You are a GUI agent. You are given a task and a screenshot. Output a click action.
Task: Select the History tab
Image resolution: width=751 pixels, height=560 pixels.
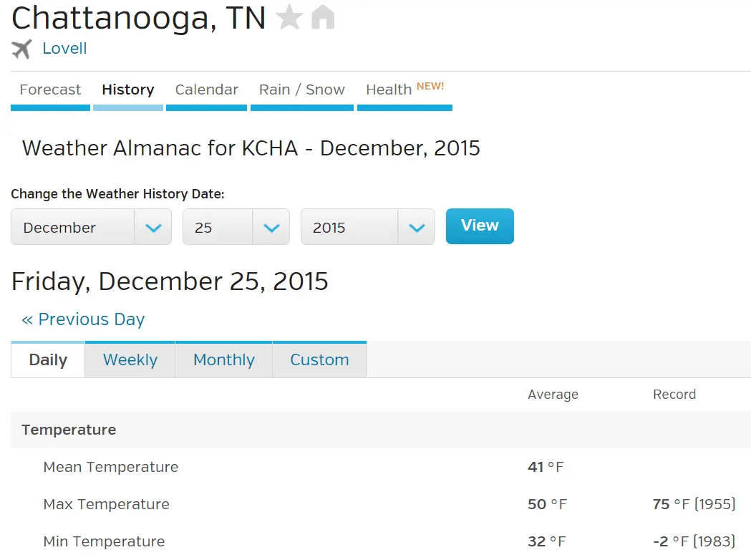127,90
